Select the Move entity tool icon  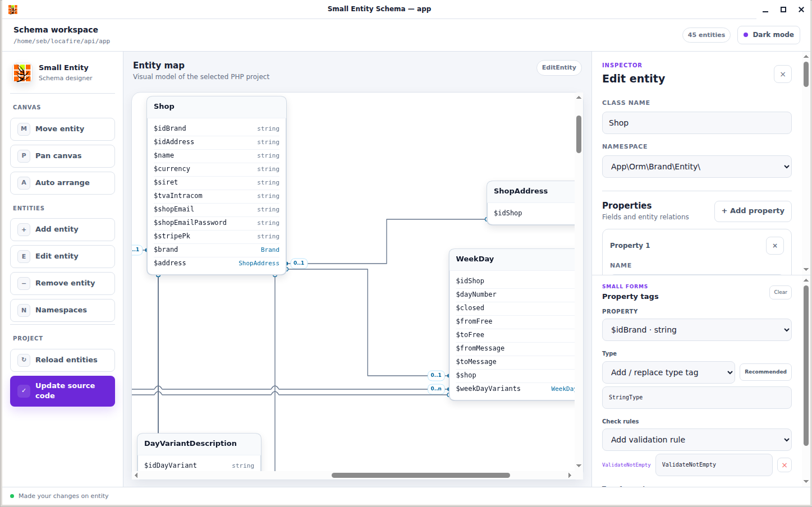tap(24, 129)
